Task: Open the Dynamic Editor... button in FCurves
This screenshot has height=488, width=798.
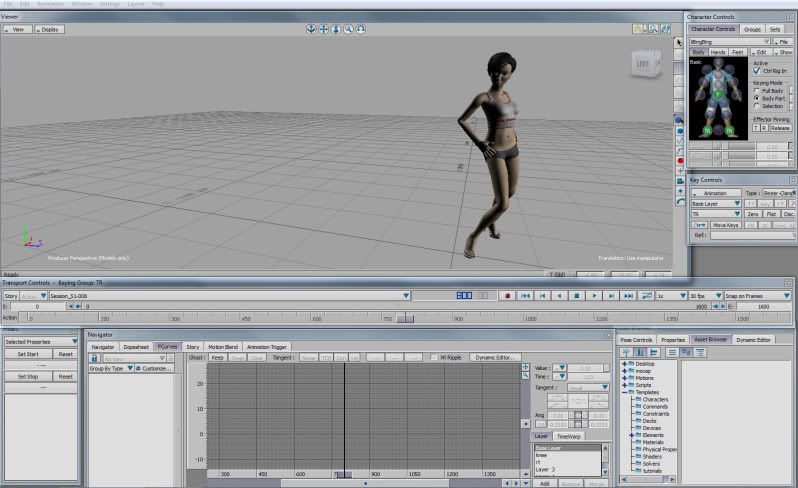Action: (x=495, y=358)
